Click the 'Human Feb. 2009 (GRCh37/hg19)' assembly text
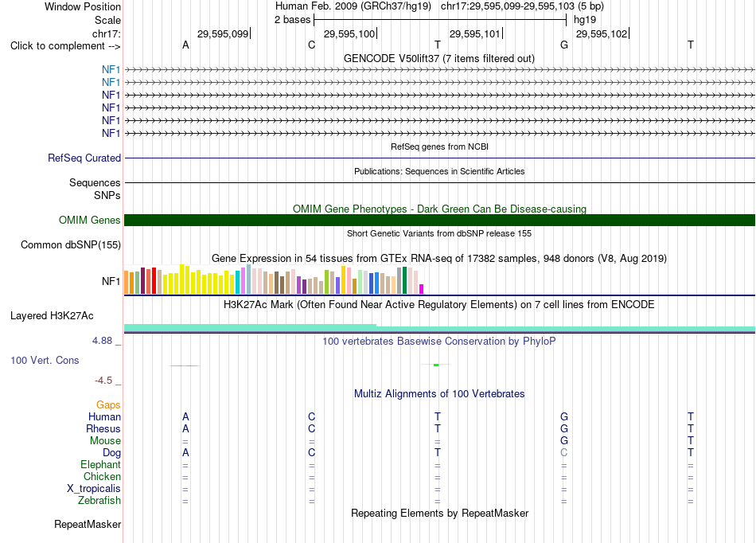The height and width of the screenshot is (543, 756). click(x=353, y=6)
